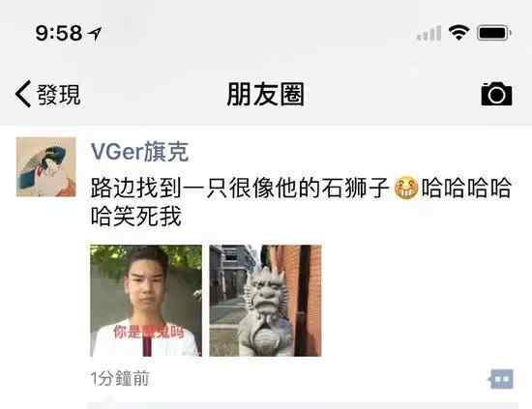Tap the location services arrow icon
Image resolution: width=532 pixels, height=409 pixels.
click(95, 33)
